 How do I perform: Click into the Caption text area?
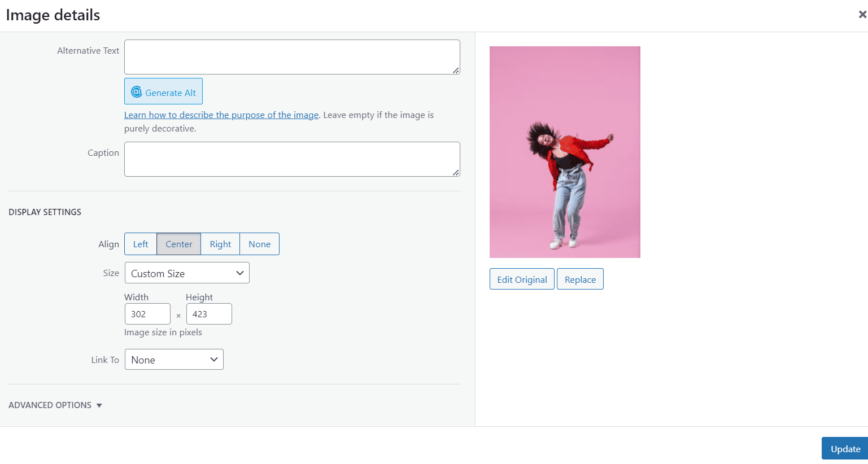(x=292, y=159)
